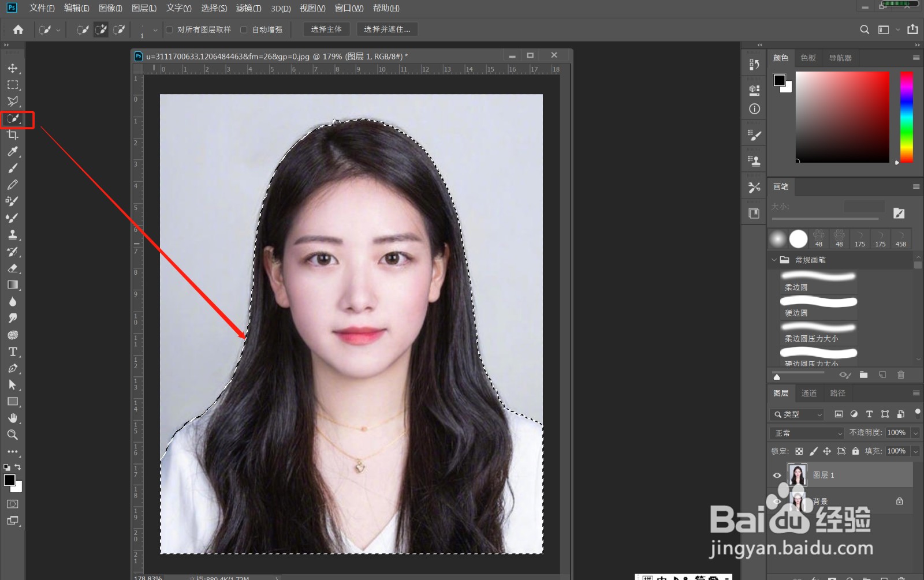Select the Move tool
The height and width of the screenshot is (580, 924).
tap(13, 68)
